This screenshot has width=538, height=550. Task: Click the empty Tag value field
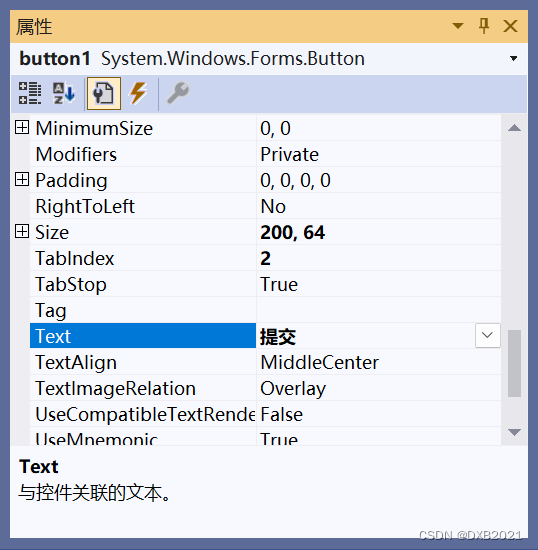(378, 310)
